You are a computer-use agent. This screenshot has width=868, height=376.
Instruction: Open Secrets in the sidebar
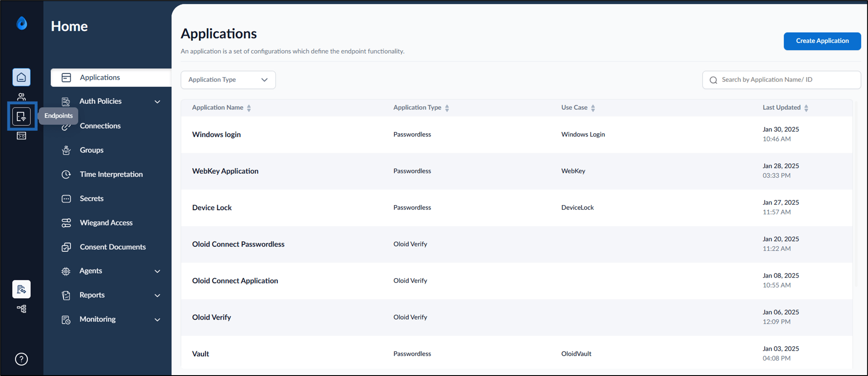(91, 199)
